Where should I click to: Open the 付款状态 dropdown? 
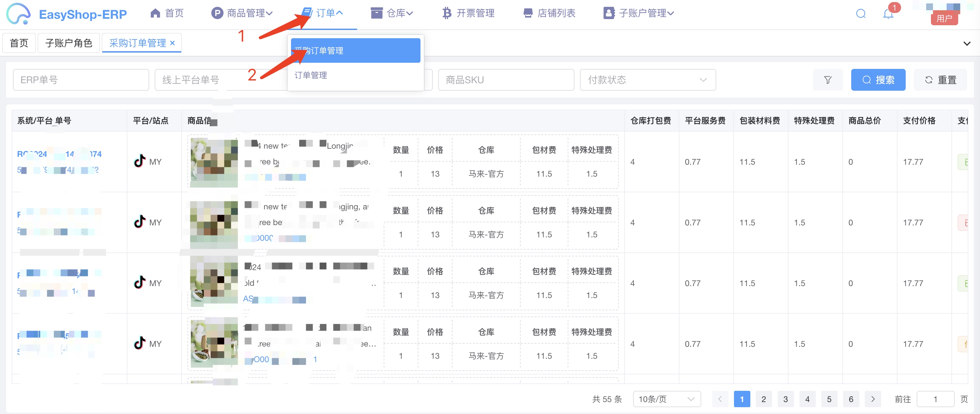(648, 79)
